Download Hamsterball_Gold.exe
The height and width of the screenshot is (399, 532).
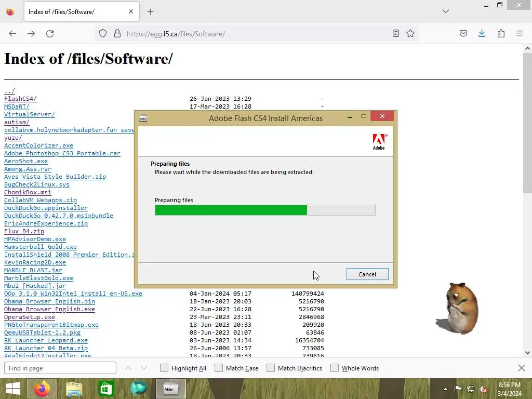[x=41, y=247]
